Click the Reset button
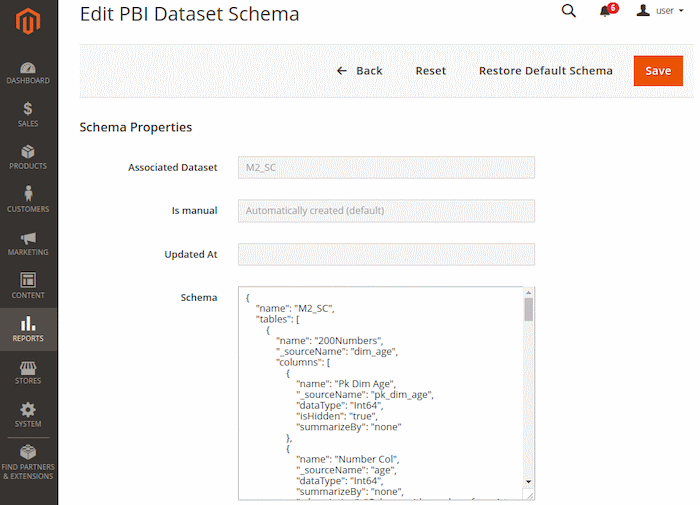The height and width of the screenshot is (505, 700). (x=431, y=71)
